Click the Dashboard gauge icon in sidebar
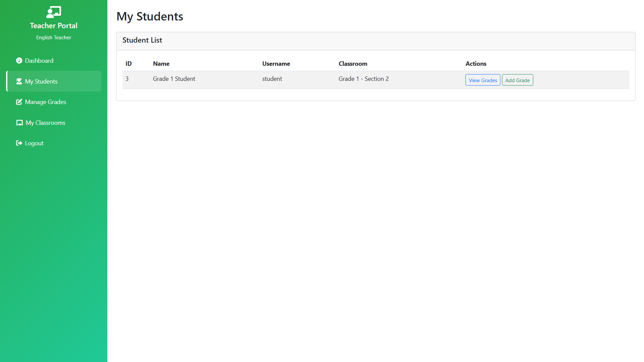The height and width of the screenshot is (362, 644). [x=19, y=60]
